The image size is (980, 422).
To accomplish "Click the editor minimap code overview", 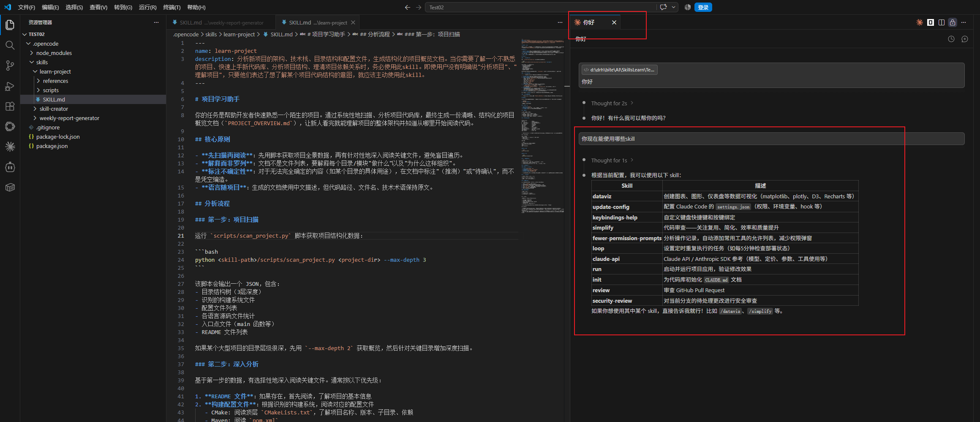I will (x=542, y=126).
